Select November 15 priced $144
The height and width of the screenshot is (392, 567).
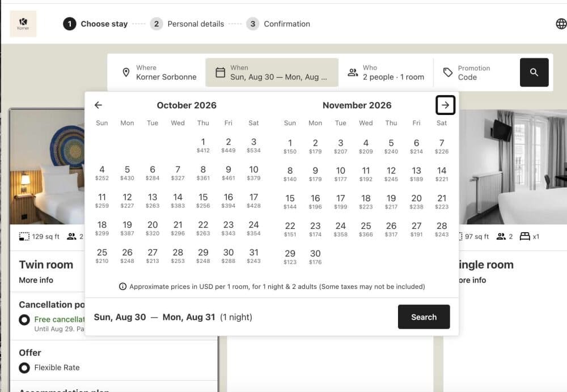(290, 202)
